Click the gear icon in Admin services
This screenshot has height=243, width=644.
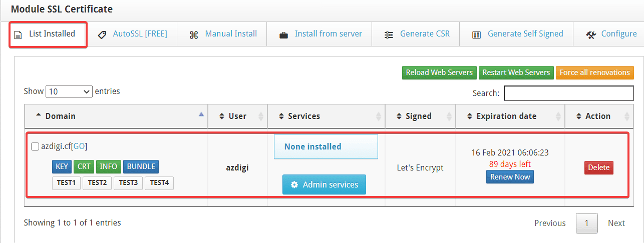(x=294, y=185)
